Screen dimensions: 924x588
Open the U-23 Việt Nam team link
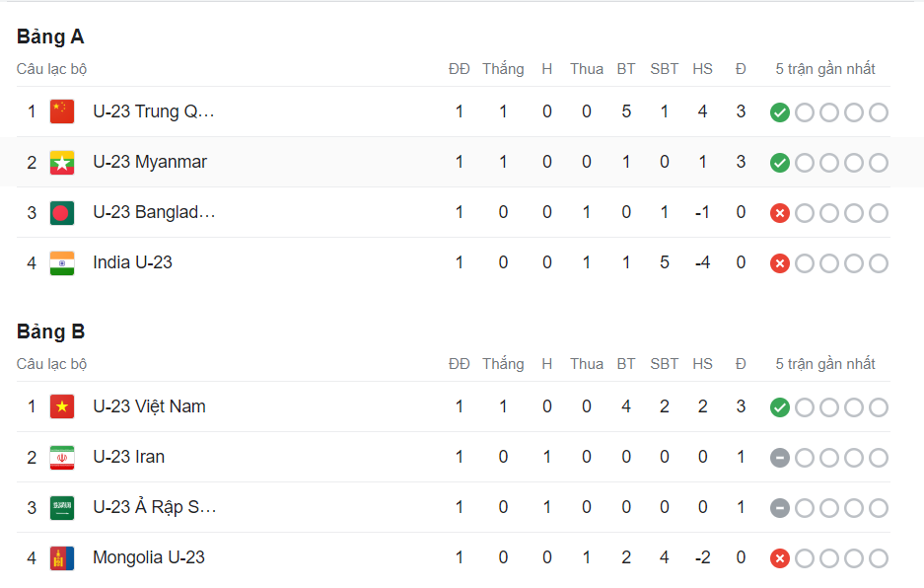coord(149,406)
